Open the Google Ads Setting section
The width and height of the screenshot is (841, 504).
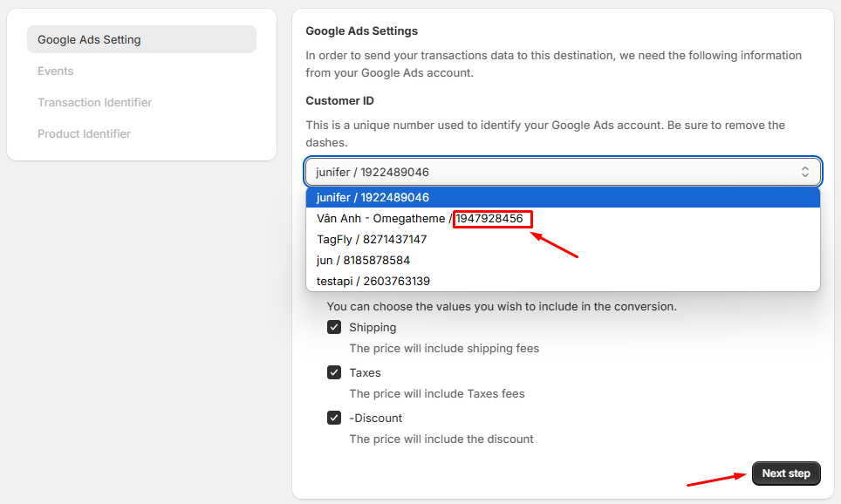(x=141, y=39)
